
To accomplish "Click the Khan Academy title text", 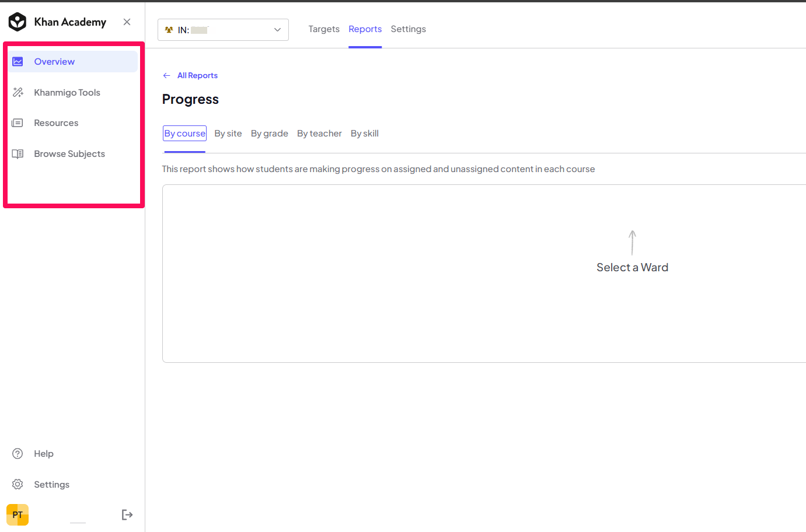I will pyautogui.click(x=70, y=22).
